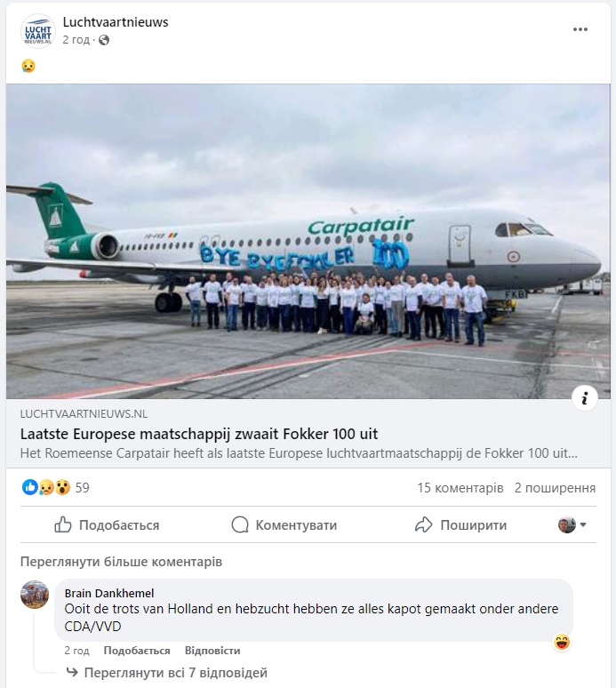Click the wow reaction emoji icon
This screenshot has width=616, height=688.
tap(62, 487)
